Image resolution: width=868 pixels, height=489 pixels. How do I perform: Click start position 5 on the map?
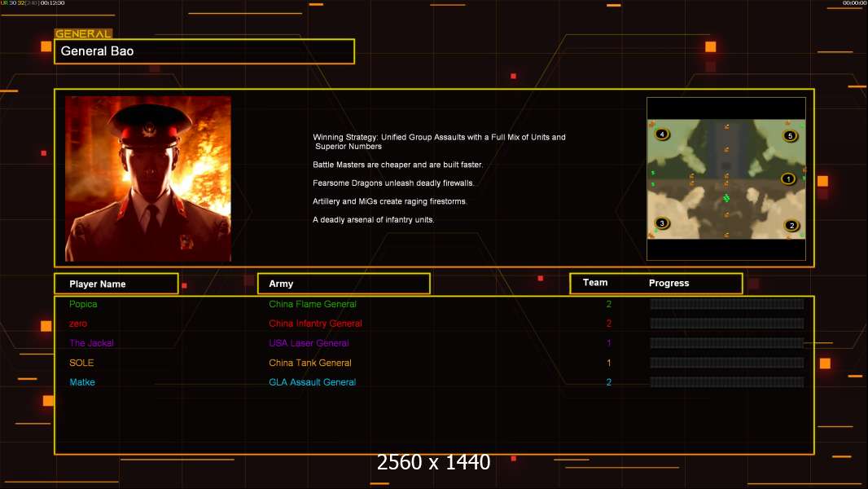click(790, 135)
